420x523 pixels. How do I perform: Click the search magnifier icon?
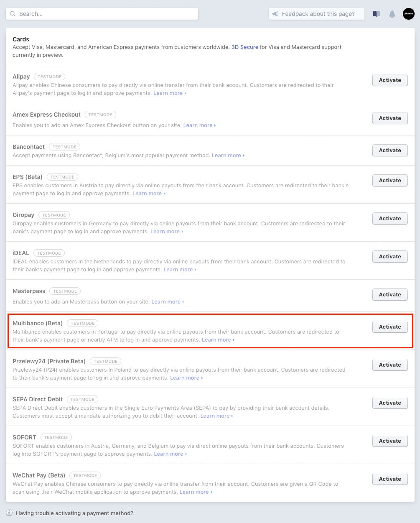13,14
